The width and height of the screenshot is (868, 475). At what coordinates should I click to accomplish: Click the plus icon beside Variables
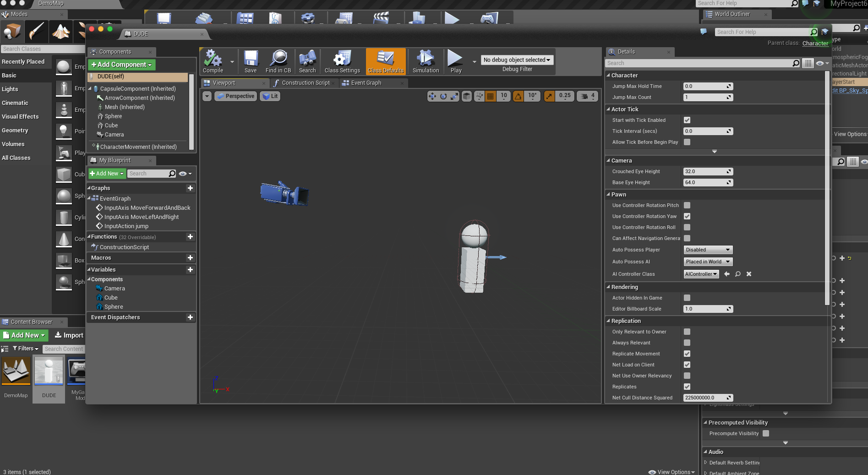click(x=190, y=270)
